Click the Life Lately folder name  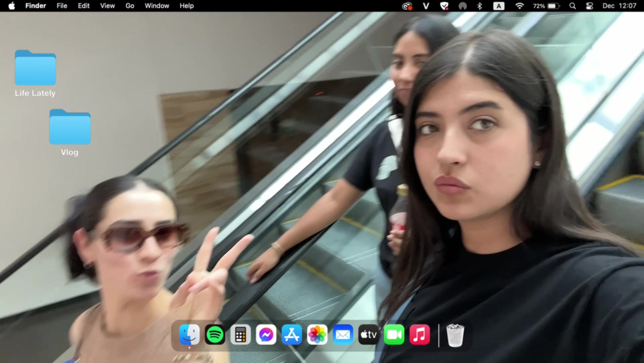pos(35,93)
